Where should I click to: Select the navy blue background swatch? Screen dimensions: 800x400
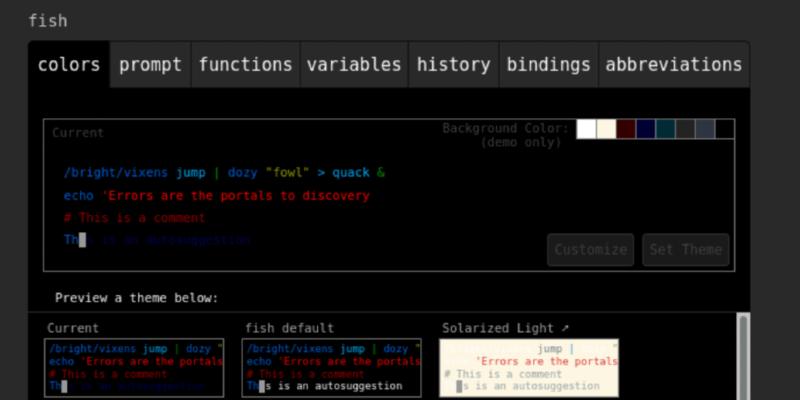click(646, 129)
